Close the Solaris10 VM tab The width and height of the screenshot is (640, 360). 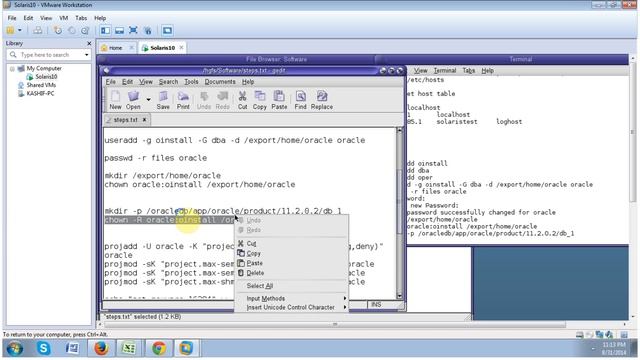(x=181, y=47)
